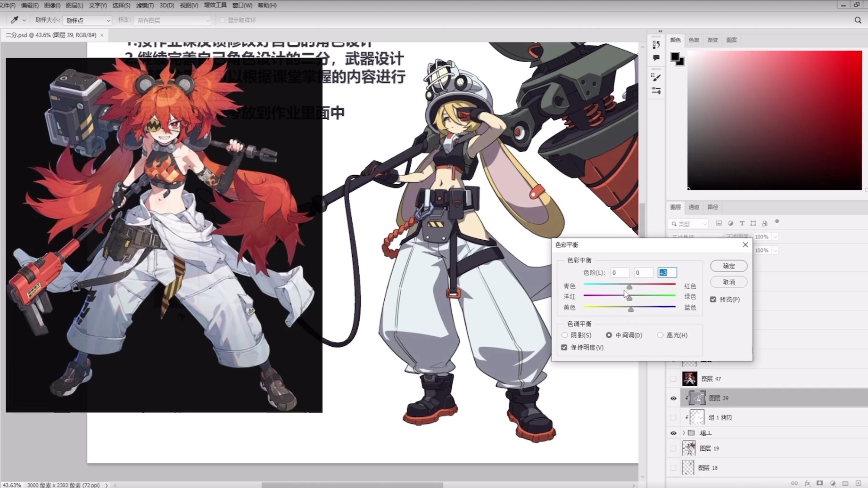Open the fill 100% dropdown arrow

coord(775,251)
